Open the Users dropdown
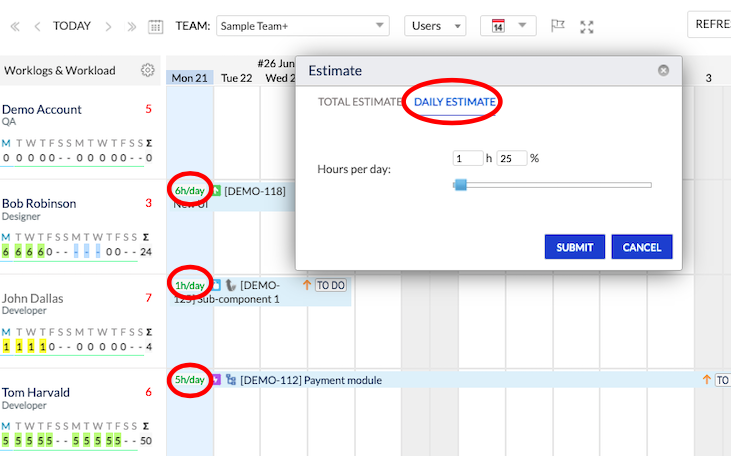 (435, 26)
